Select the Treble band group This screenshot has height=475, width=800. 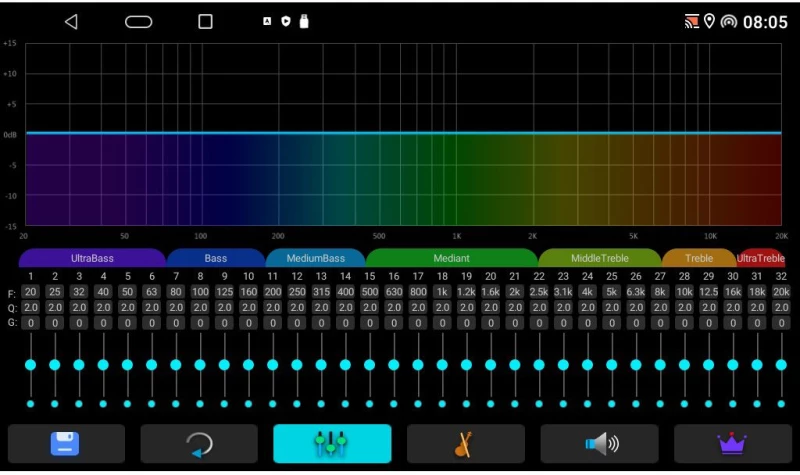coord(699,258)
